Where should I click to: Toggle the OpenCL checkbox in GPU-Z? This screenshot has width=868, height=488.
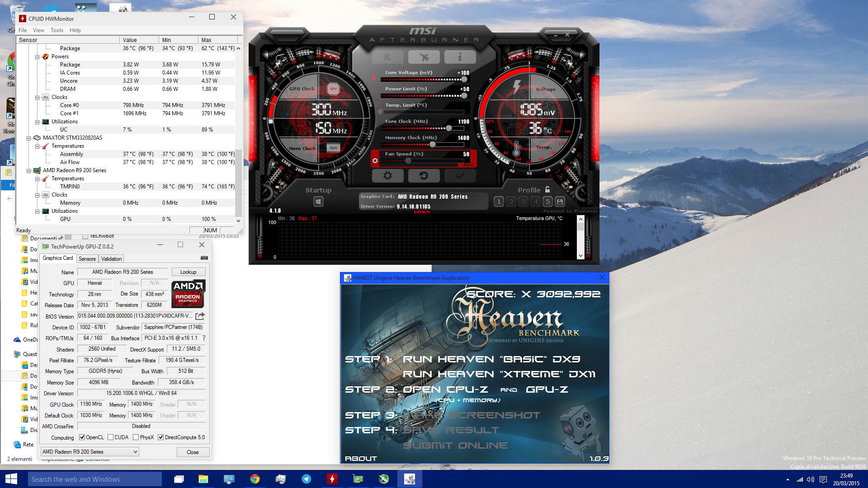(82, 437)
